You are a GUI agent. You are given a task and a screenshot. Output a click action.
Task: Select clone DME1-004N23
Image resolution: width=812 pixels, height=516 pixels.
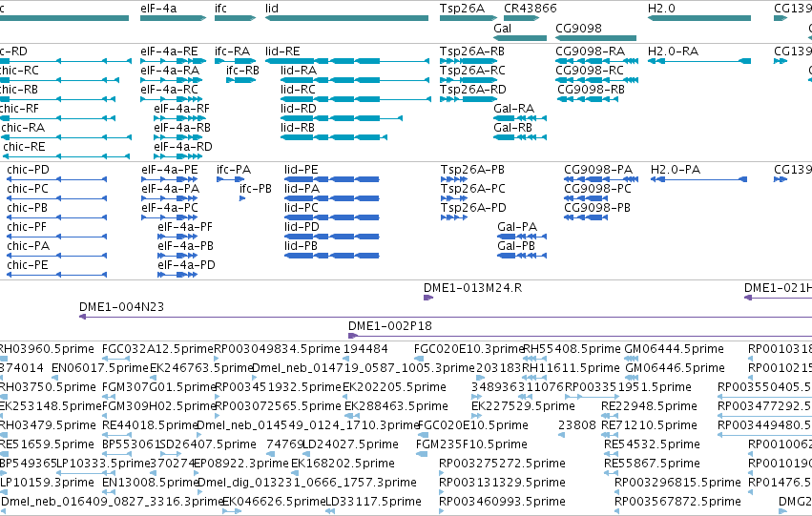point(446,317)
